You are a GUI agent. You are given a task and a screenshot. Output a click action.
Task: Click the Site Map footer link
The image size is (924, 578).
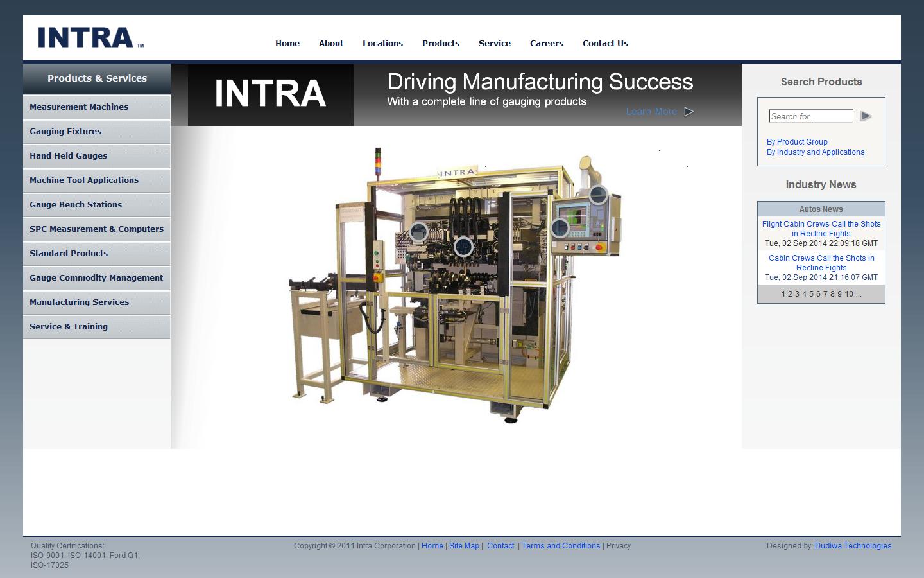point(464,545)
